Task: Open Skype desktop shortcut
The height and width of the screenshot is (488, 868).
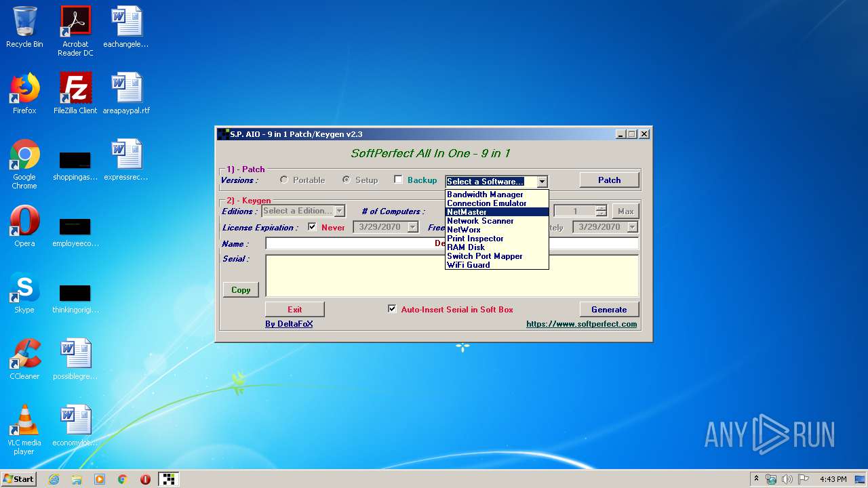Action: click(x=24, y=293)
